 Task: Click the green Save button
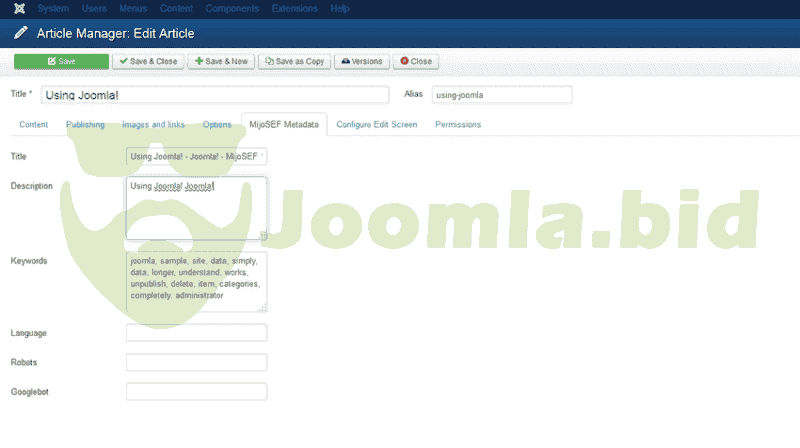click(61, 61)
